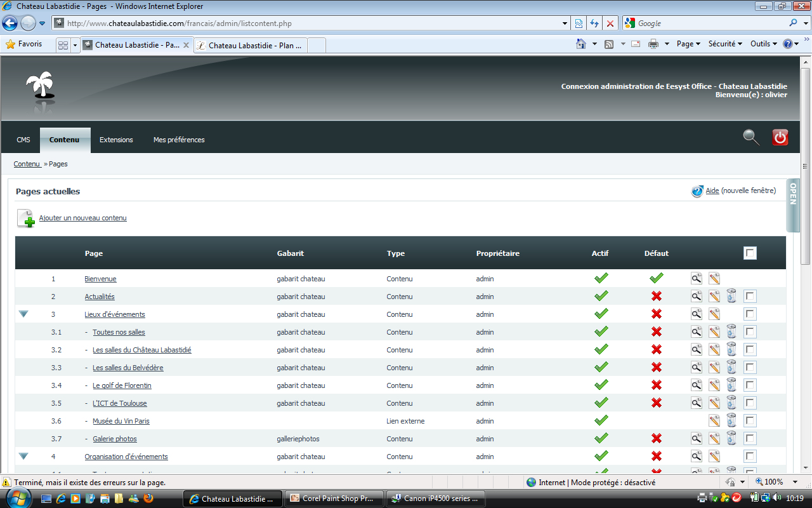This screenshot has height=508, width=812.
Task: Edit the Actualités page with pencil icon
Action: pos(714,296)
